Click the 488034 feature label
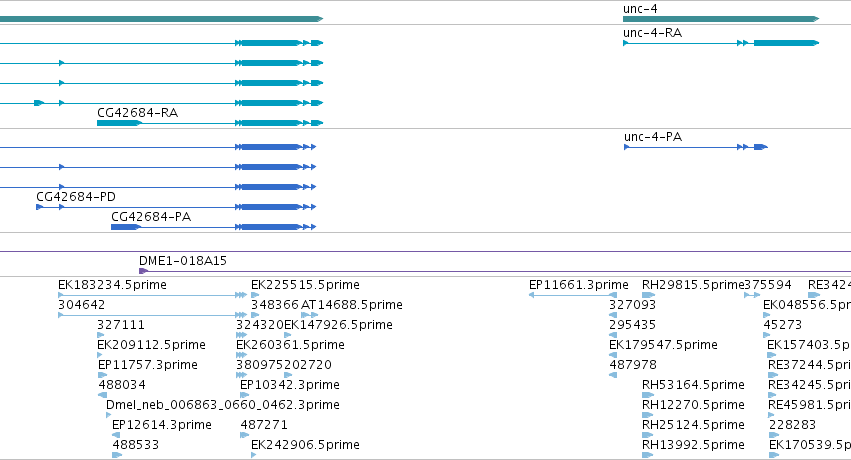Image resolution: width=851 pixels, height=460 pixels. [x=122, y=385]
